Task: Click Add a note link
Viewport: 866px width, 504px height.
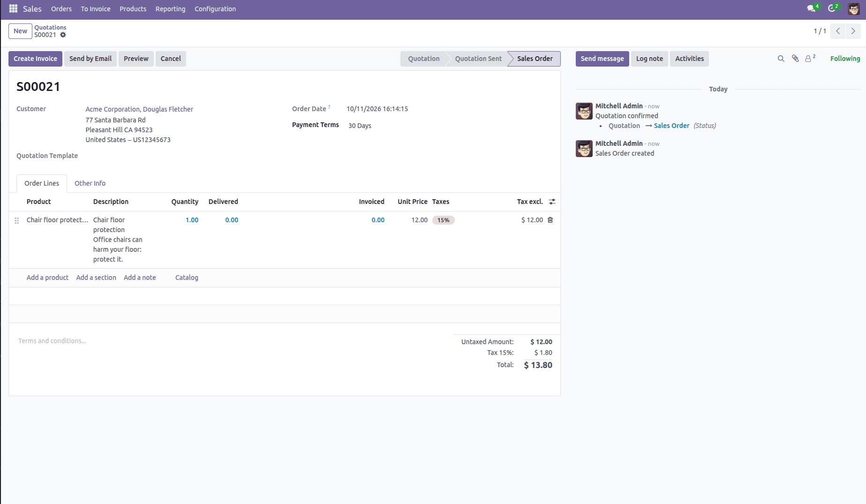Action: coord(140,278)
